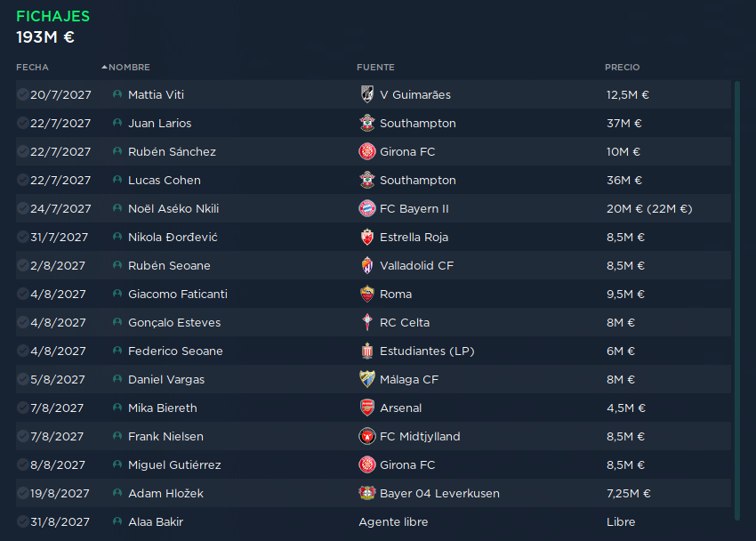Sort the list by the FECHA header

[32, 67]
